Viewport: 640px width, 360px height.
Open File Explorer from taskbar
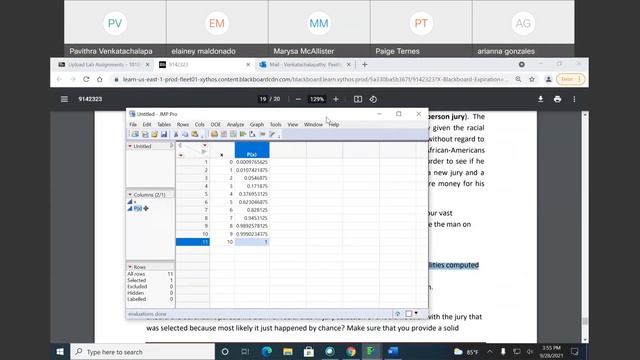tap(288, 351)
